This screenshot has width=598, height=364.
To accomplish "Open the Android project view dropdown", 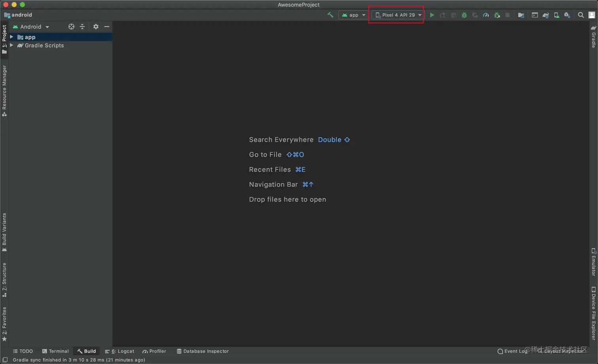I will pos(31,26).
